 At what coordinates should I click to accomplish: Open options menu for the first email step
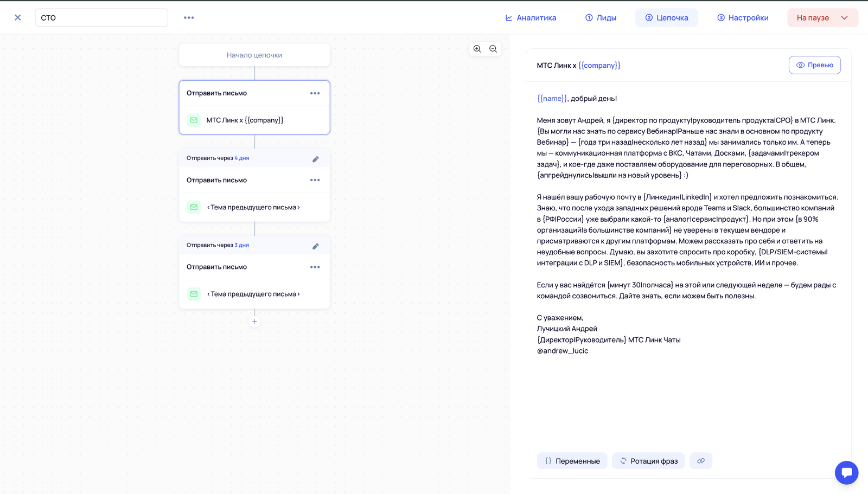point(315,93)
